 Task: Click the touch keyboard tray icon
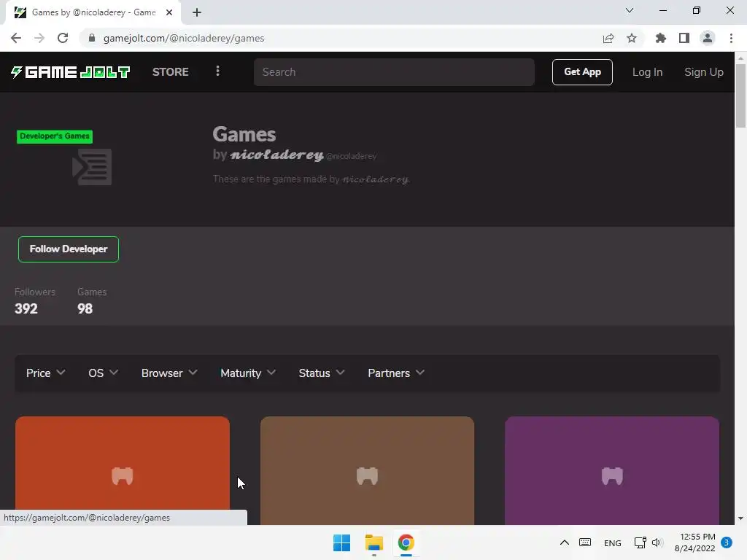585,542
